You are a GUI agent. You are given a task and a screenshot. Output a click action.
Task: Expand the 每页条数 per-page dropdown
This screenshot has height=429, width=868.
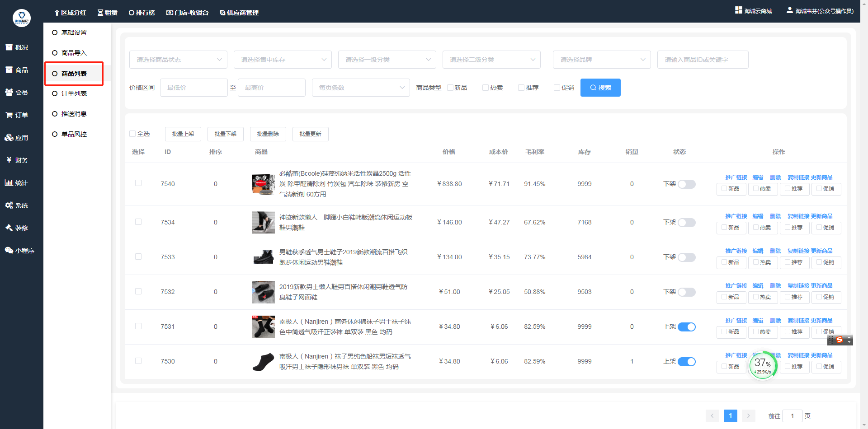pos(360,88)
